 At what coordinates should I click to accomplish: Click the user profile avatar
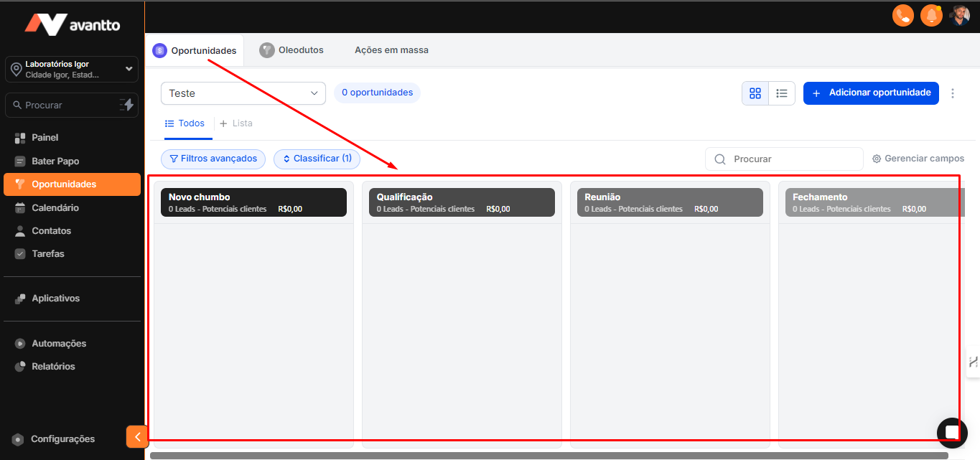(960, 15)
